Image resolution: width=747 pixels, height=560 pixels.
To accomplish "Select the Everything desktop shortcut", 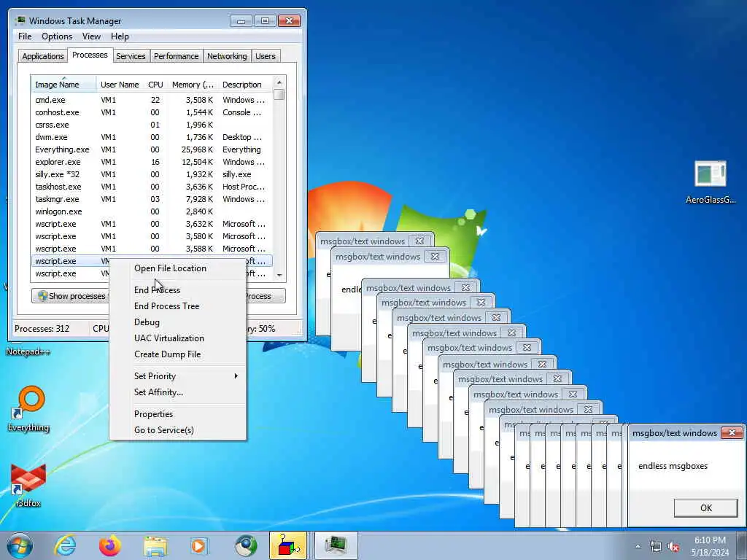I will [x=28, y=408].
